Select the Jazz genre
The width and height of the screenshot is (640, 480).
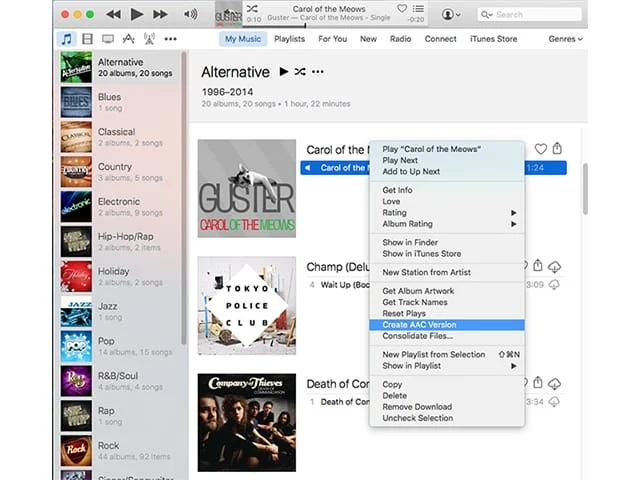[x=119, y=311]
